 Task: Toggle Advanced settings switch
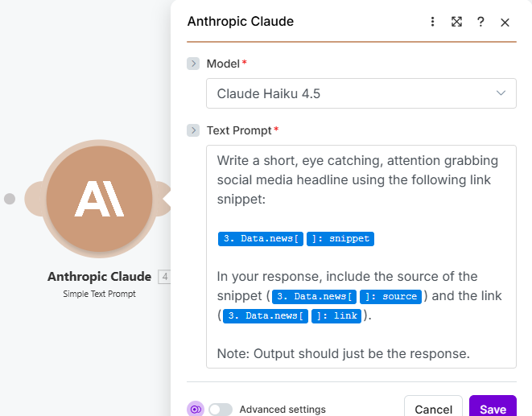click(221, 410)
